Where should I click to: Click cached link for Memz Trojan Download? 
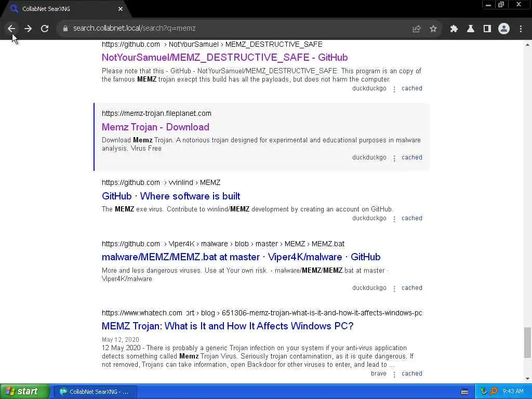(x=412, y=157)
